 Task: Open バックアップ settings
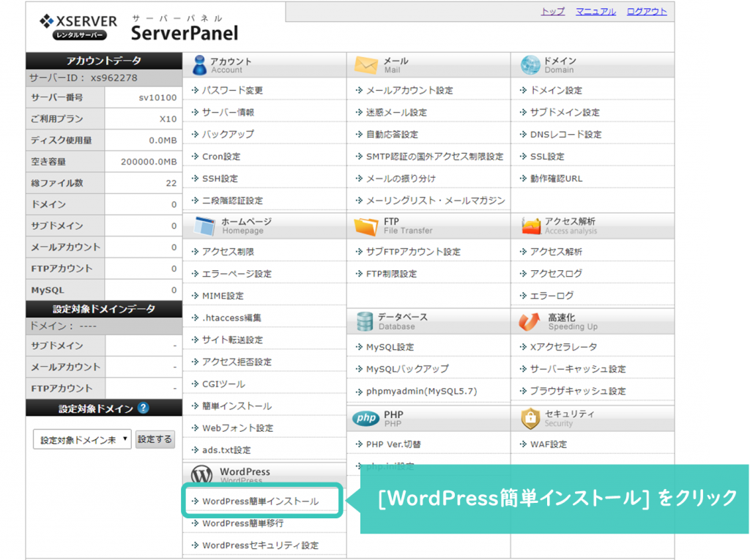tap(228, 134)
